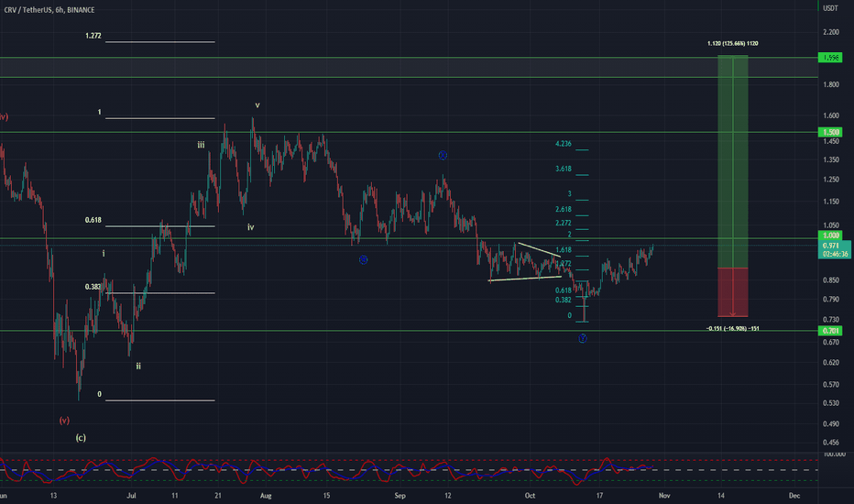Click the 0.620 price axis value
The height and width of the screenshot is (504, 854).
831,362
